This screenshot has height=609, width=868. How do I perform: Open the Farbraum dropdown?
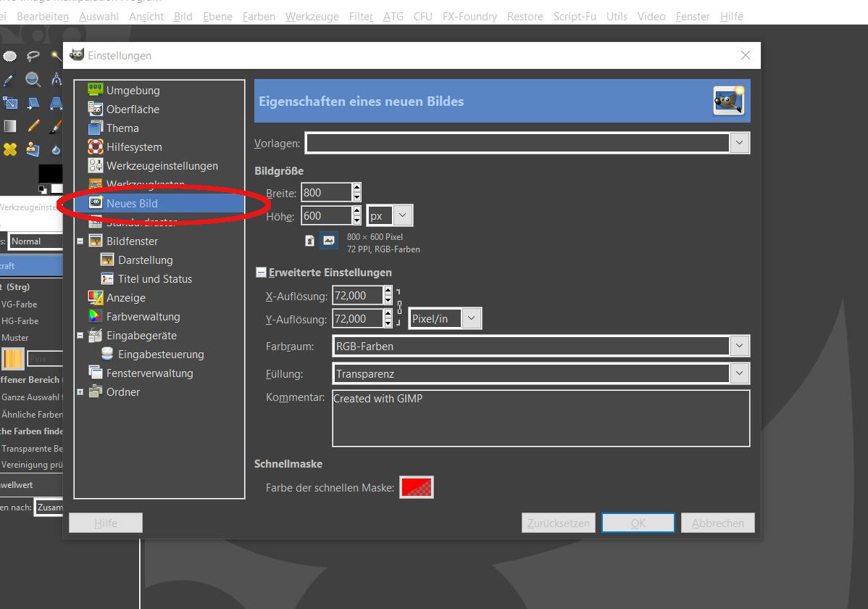pos(738,346)
